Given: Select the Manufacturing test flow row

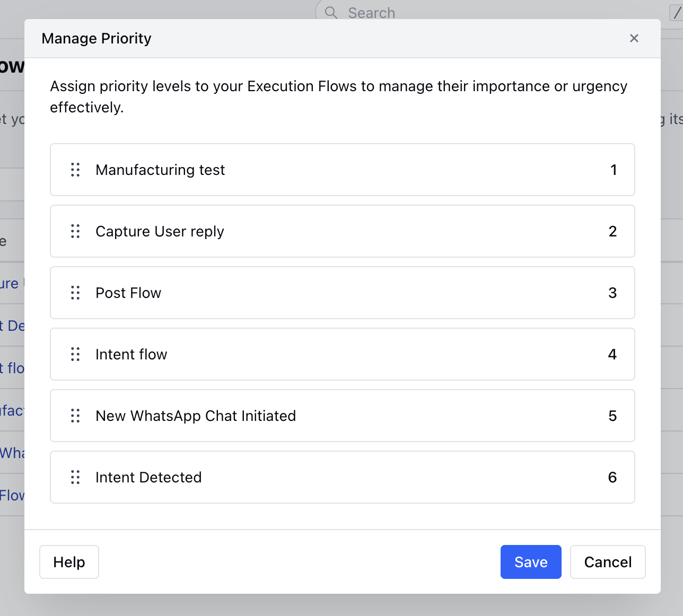Looking at the screenshot, I should [343, 170].
